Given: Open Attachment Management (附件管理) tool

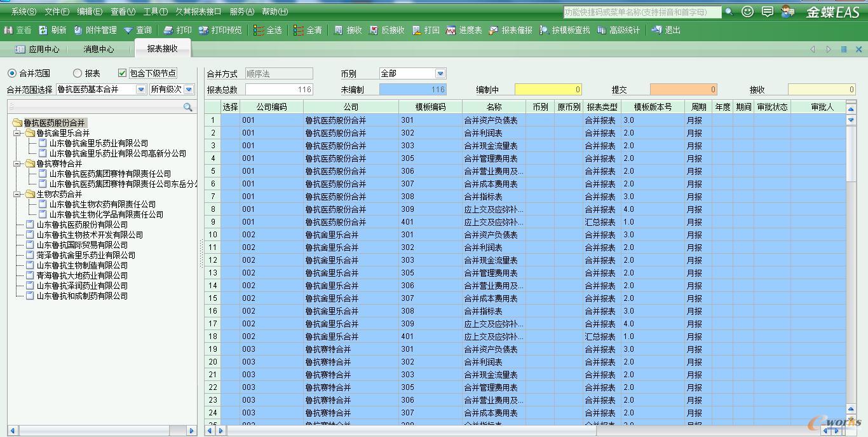Looking at the screenshot, I should click(78, 30).
